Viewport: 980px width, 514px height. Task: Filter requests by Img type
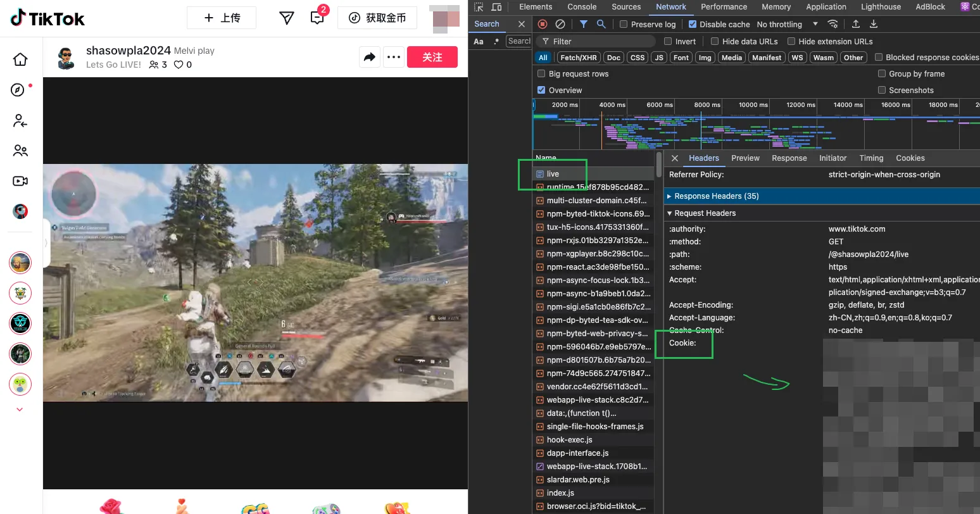[x=705, y=58]
